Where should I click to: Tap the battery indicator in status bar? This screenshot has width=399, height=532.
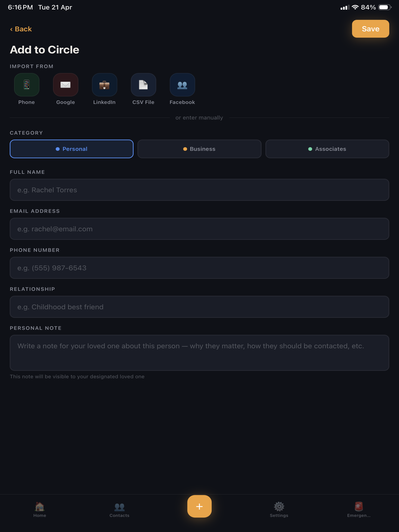(385, 8)
